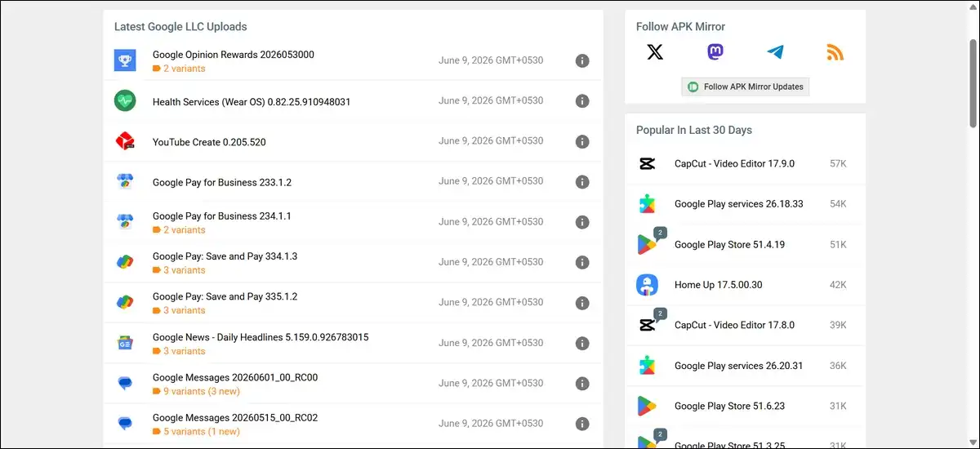Viewport: 980px width, 449px height.
Task: View 2 variants of Google Opinion Rewards
Action: [x=179, y=69]
